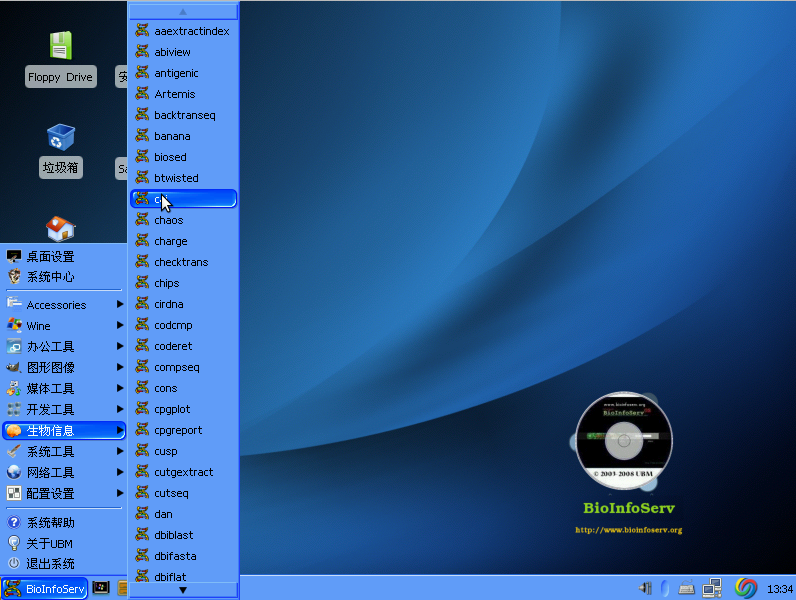796x600 pixels.
Task: Expand the 办公工具 office tools submenu
Action: click(x=64, y=347)
